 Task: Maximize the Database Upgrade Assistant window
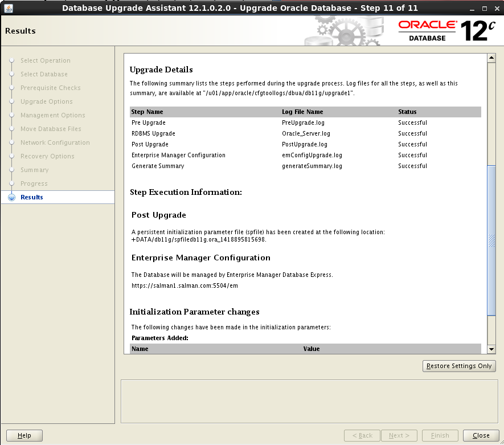(485, 9)
